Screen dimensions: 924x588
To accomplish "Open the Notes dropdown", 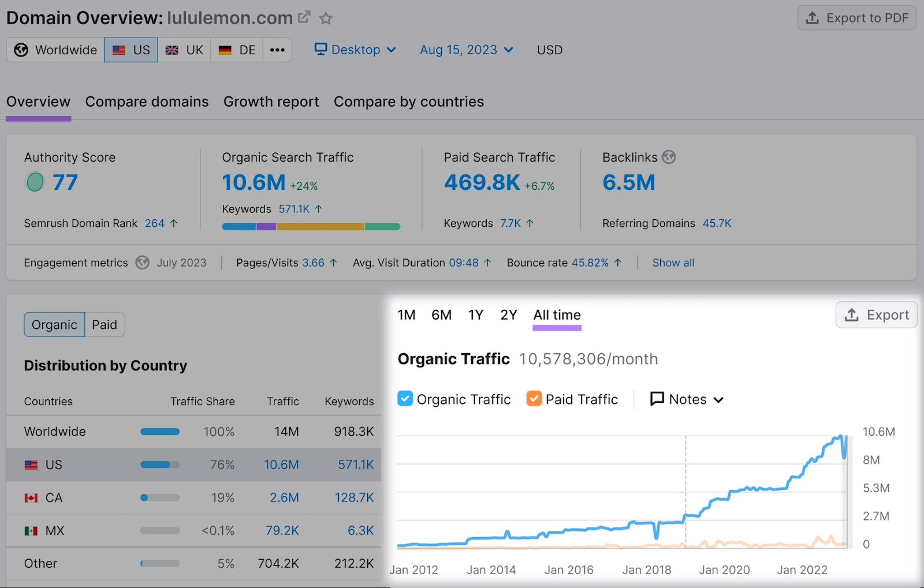I will click(687, 399).
